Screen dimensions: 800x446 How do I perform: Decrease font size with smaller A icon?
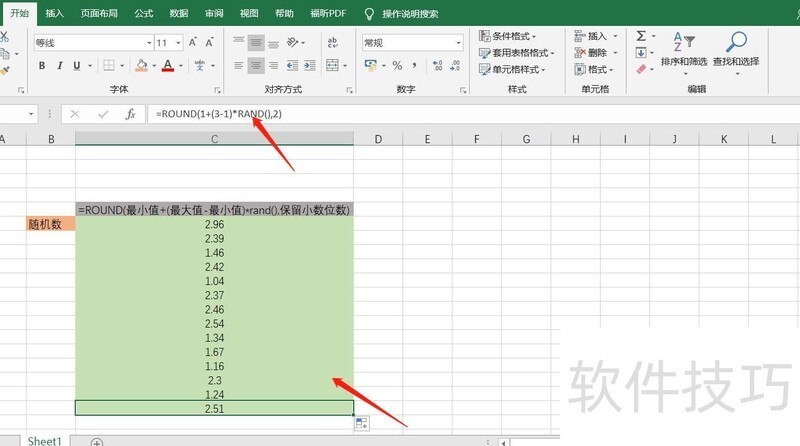click(209, 42)
